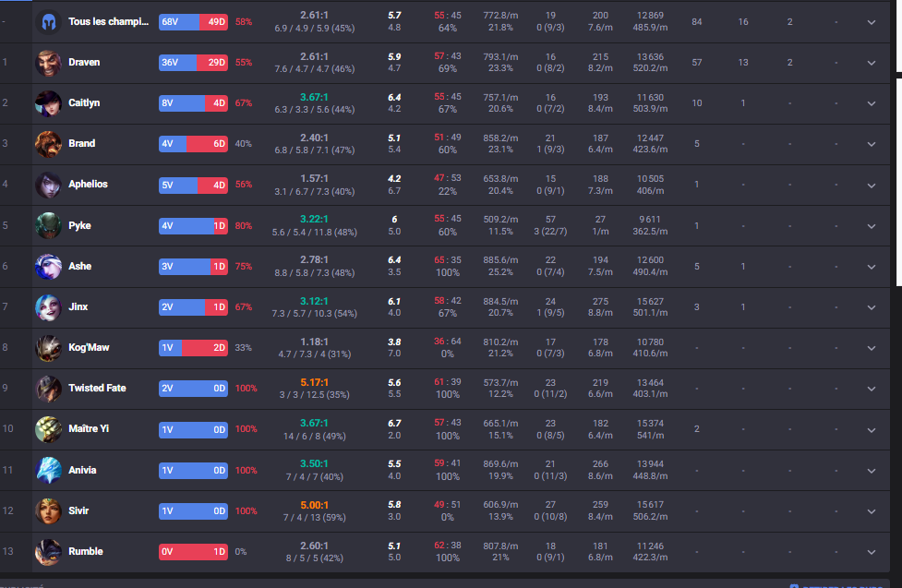Expand the Draven row chevron
The width and height of the screenshot is (902, 588).
tap(872, 63)
